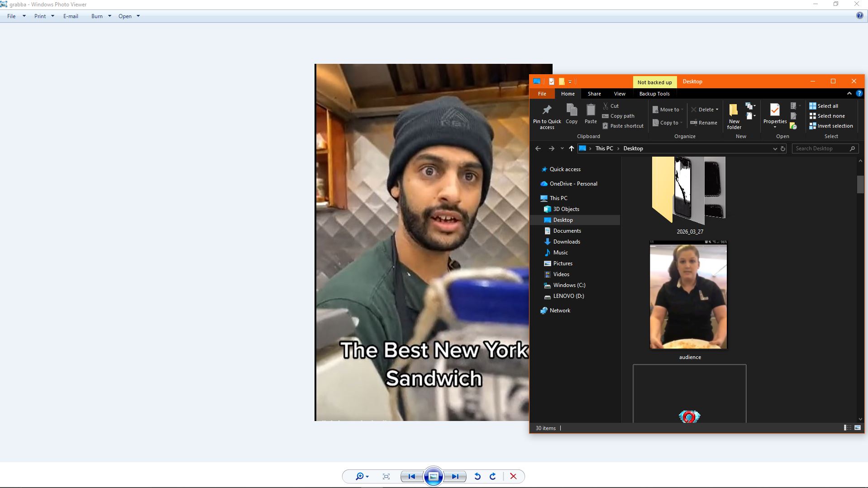Play the slide show
This screenshot has height=488, width=868.
tap(433, 476)
